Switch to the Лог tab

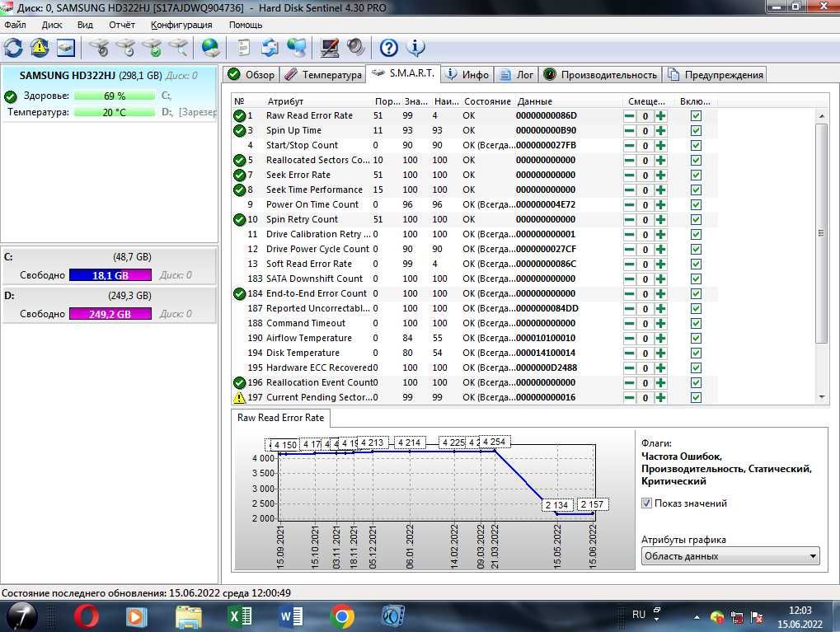pyautogui.click(x=516, y=74)
